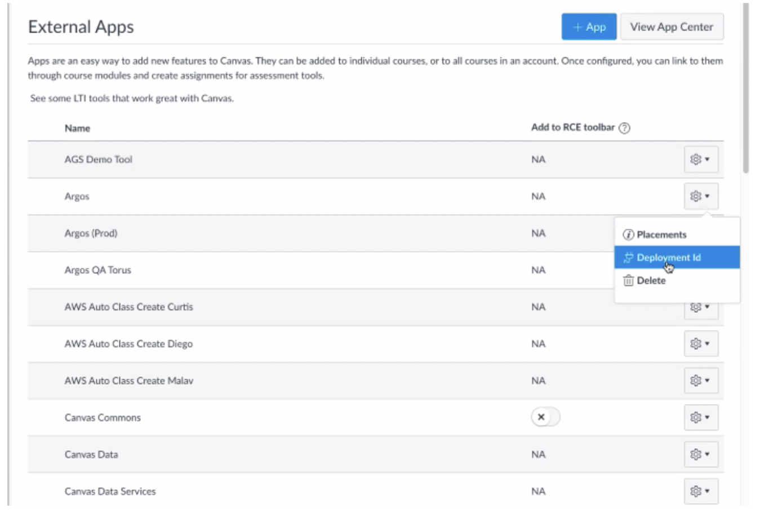Image resolution: width=760 pixels, height=532 pixels.
Task: Expand the dropdown arrow in Canvas Commons row
Action: (708, 418)
